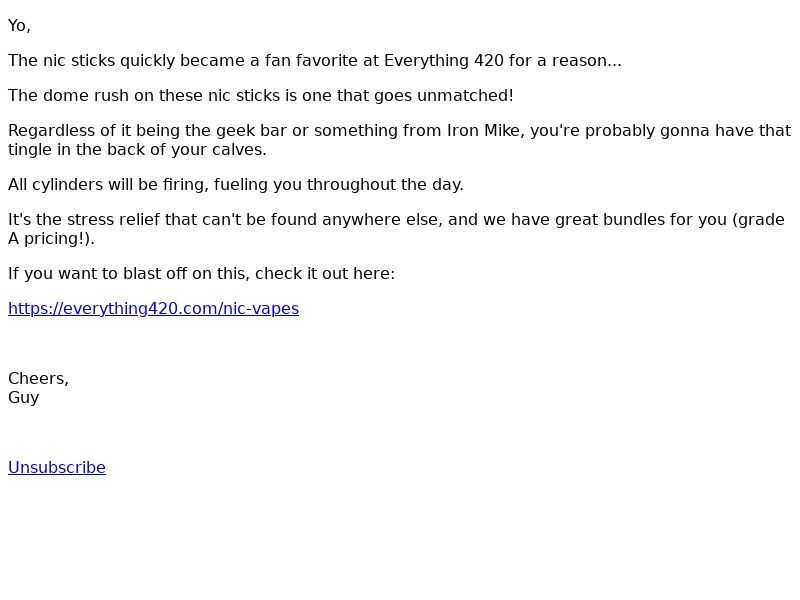Image resolution: width=800 pixels, height=600 pixels.
Task: Open the everything420.com/nic-vapes link
Action: point(154,309)
